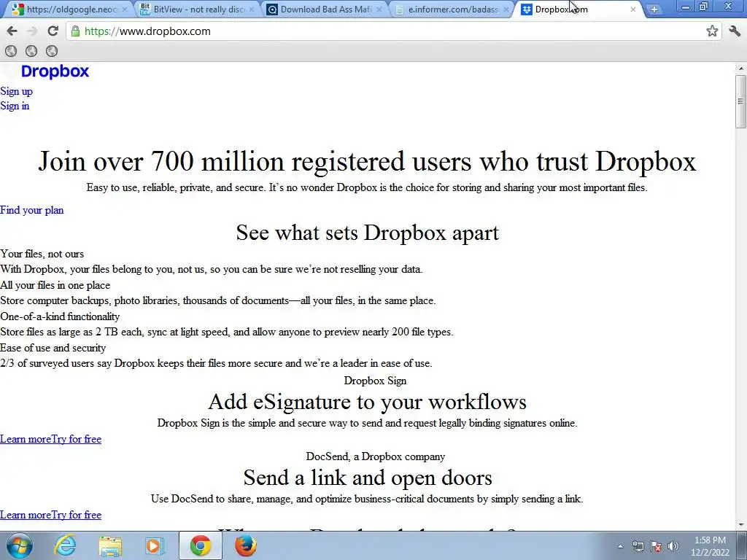
Task: Click 'DocSend, a Dropbox company' text
Action: [x=376, y=456]
